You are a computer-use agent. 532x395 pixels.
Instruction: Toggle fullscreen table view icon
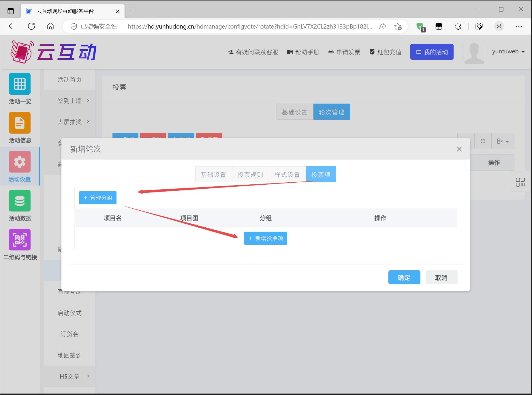coord(483,141)
